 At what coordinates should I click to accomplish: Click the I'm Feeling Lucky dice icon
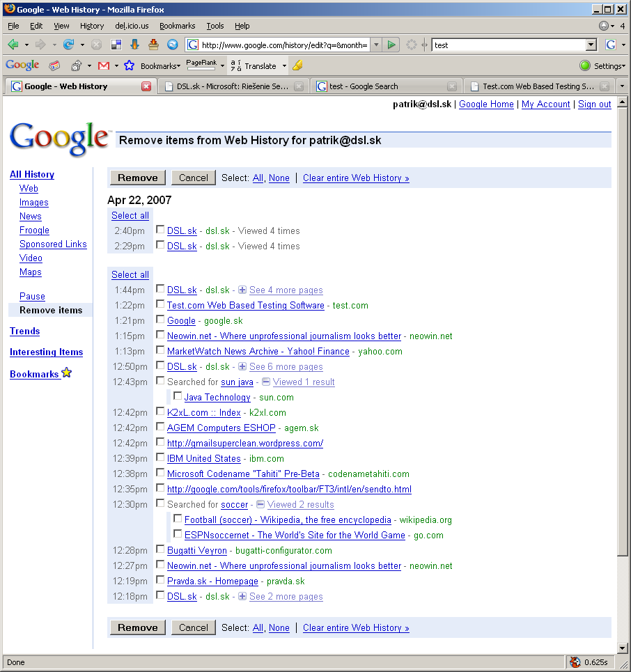pos(77,65)
